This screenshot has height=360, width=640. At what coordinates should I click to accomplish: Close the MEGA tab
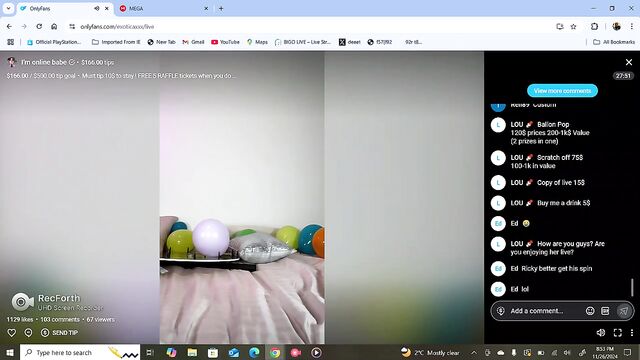pos(206,8)
